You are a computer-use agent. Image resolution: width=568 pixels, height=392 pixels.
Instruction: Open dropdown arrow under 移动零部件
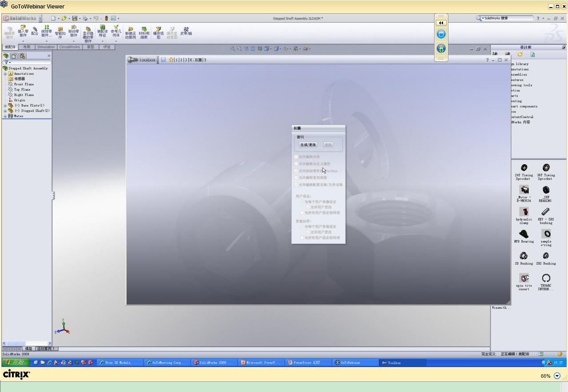click(x=73, y=41)
